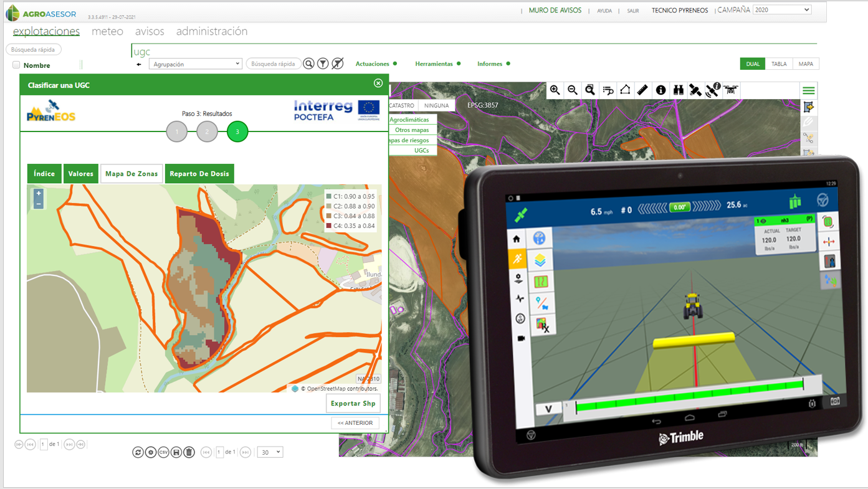This screenshot has width=868, height=489.
Task: Select NINGUNA base layer
Action: click(436, 105)
